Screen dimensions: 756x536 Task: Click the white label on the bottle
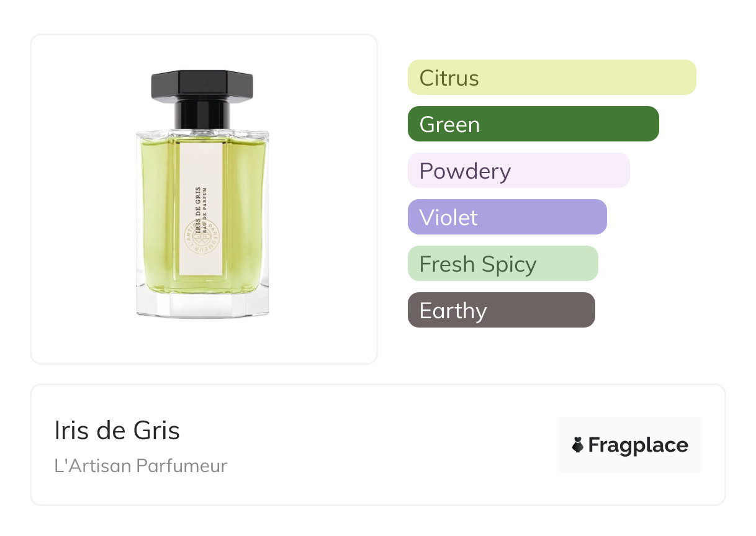click(202, 207)
